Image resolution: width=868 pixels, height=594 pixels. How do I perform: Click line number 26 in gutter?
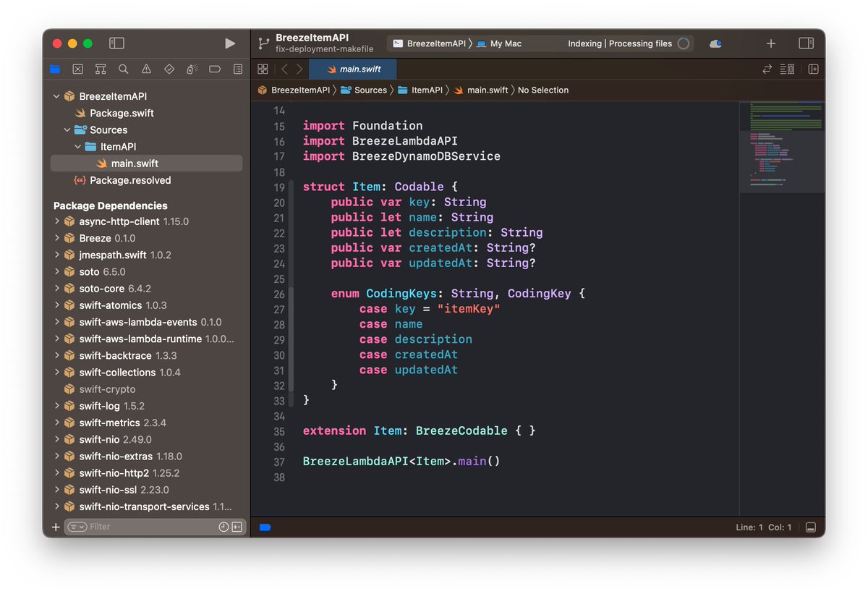coord(279,294)
